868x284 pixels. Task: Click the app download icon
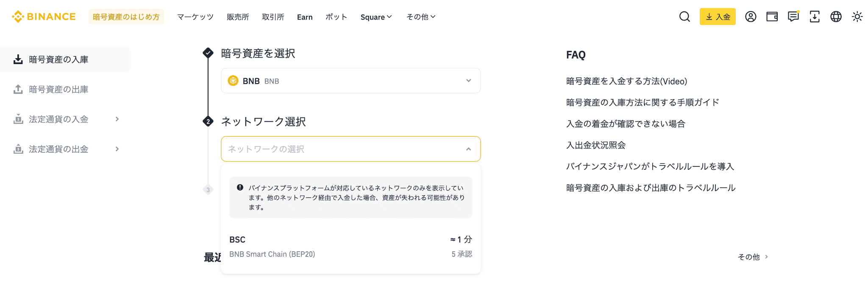tap(814, 17)
